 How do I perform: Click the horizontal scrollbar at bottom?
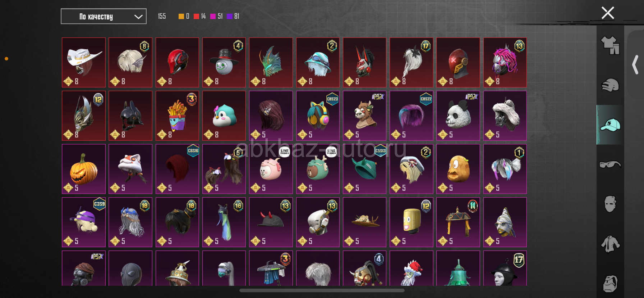[322, 290]
